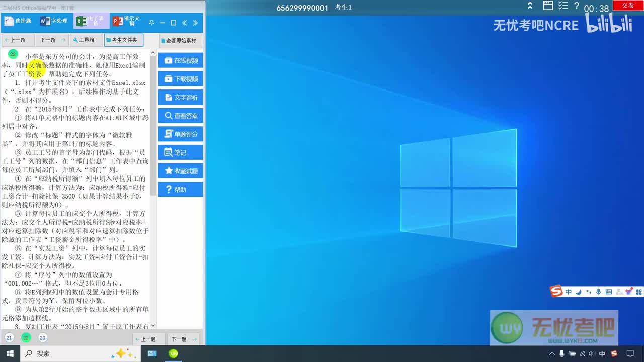Image resolution: width=644 pixels, height=362 pixels.
Task: Click tray microphone icon
Action: point(562,354)
